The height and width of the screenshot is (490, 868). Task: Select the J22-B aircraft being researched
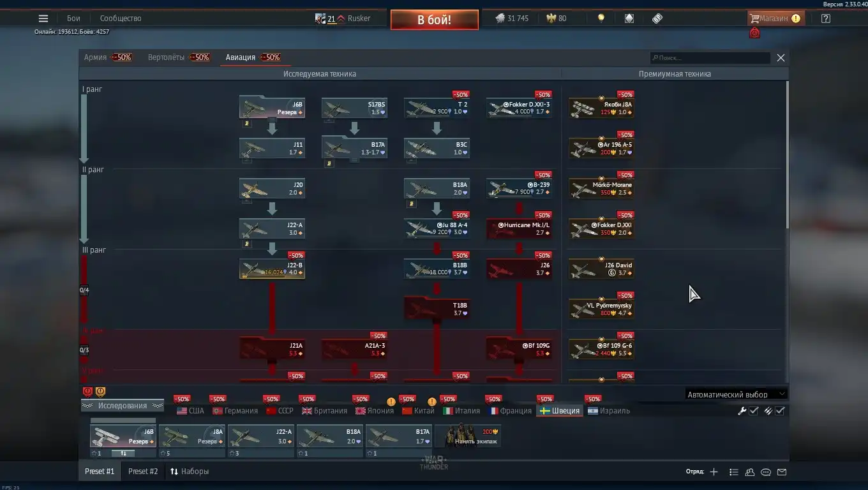tap(272, 269)
